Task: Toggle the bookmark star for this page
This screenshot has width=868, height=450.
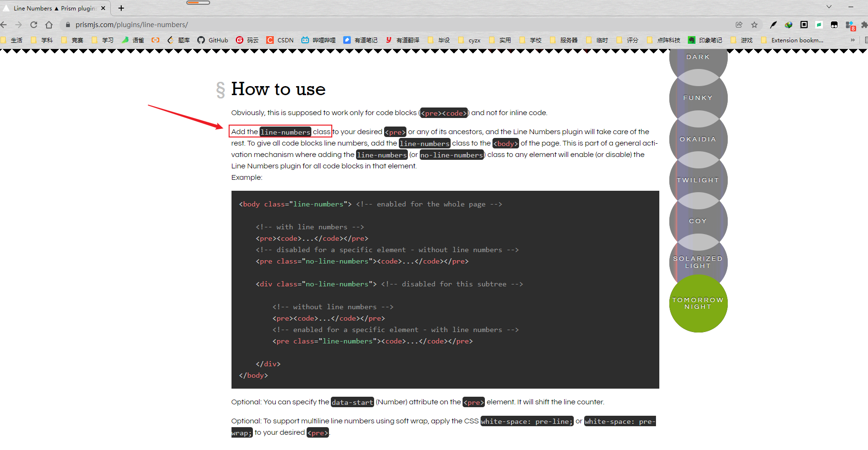Action: click(754, 25)
